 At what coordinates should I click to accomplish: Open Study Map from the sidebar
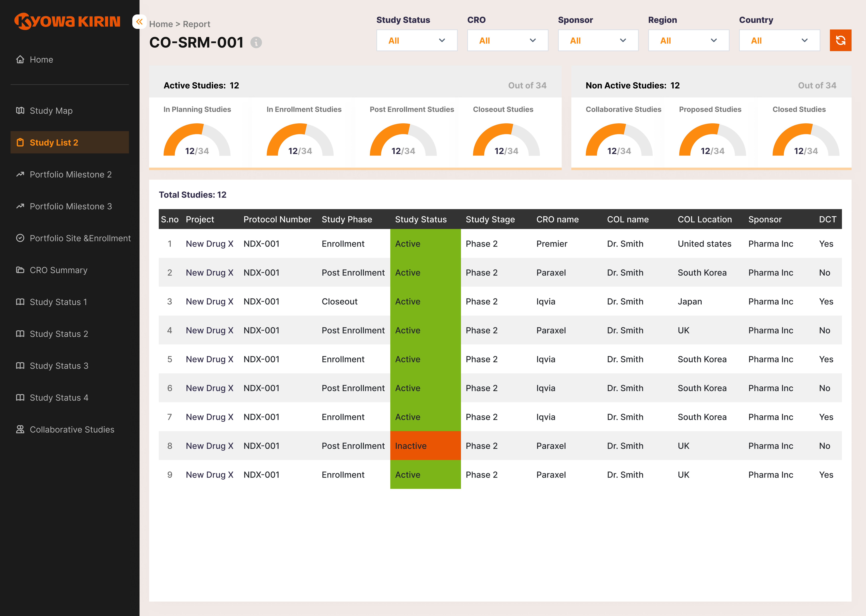click(x=70, y=111)
